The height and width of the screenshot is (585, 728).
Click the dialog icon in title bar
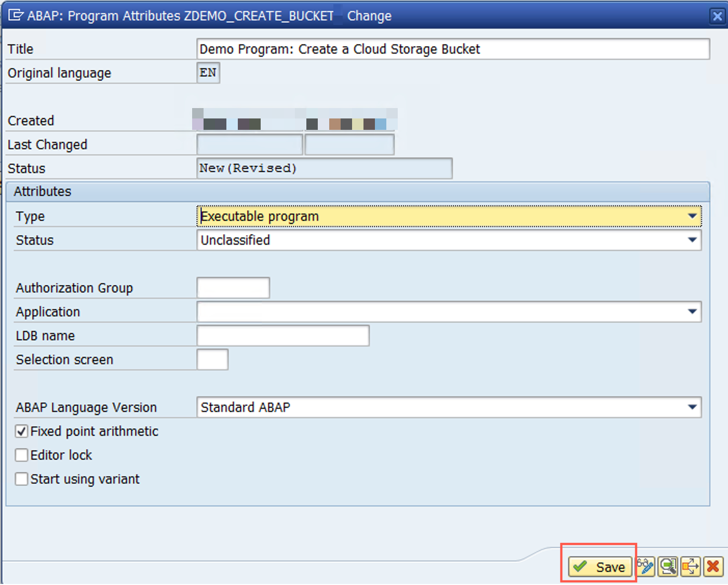coord(16,16)
